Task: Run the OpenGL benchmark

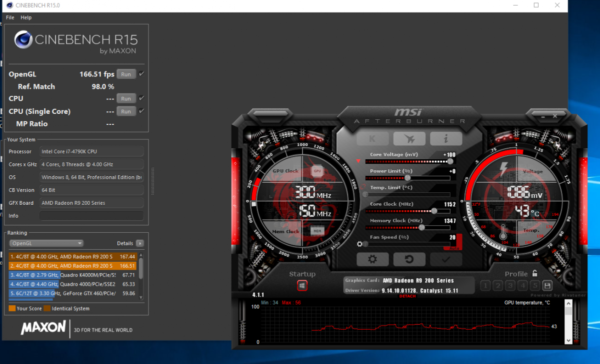Action: [126, 74]
